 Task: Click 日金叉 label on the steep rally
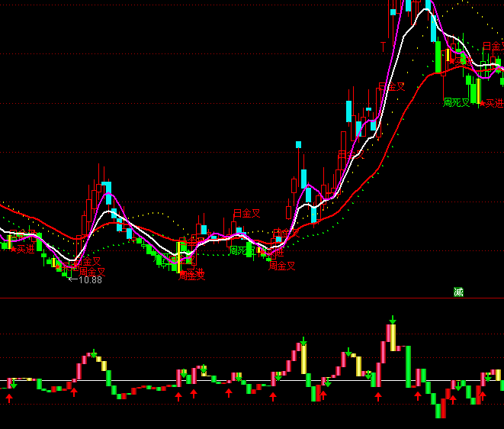pos(392,86)
